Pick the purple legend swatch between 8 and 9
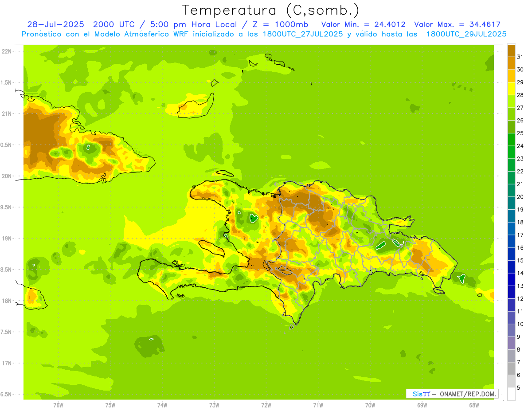 pos(511,343)
